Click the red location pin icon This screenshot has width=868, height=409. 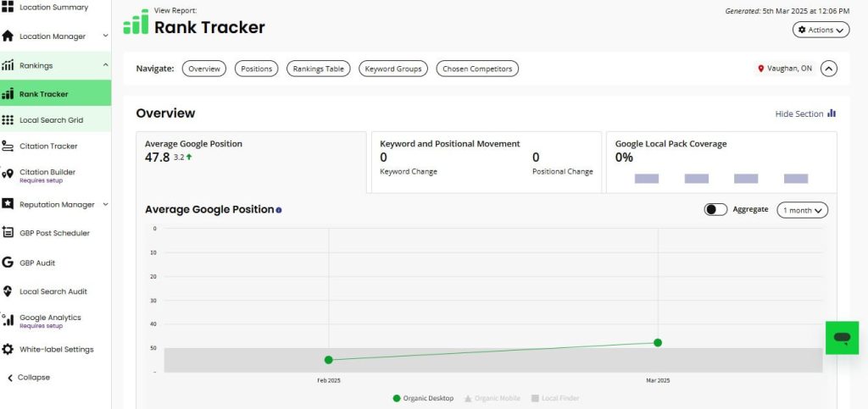pos(760,69)
